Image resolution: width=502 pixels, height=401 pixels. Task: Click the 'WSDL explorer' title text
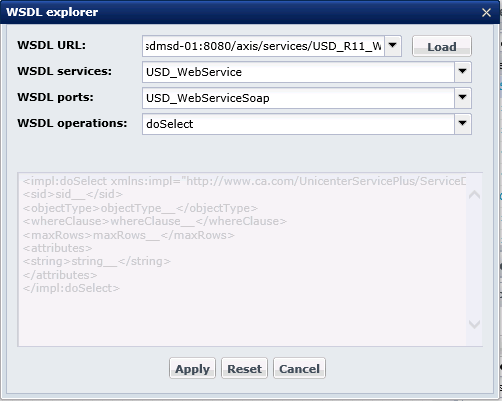52,12
